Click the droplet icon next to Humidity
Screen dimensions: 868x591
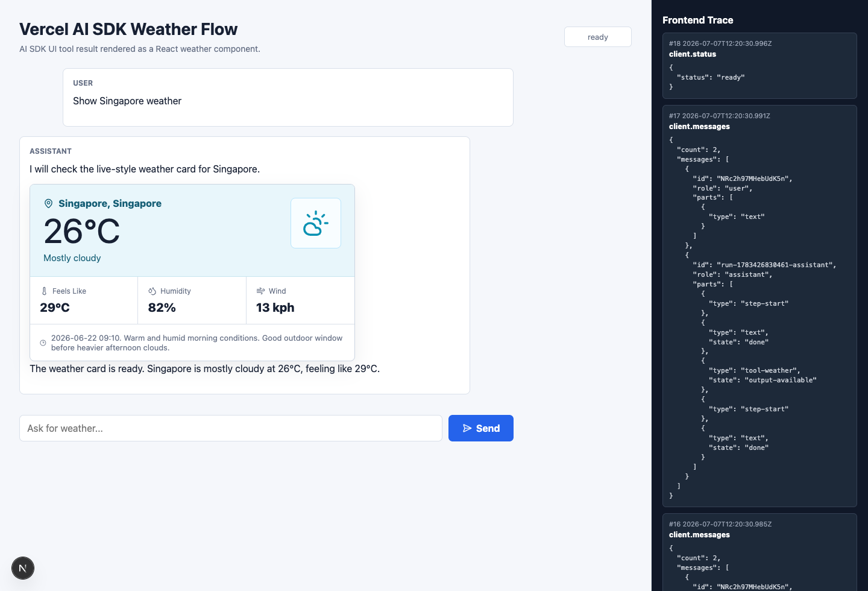point(153,291)
